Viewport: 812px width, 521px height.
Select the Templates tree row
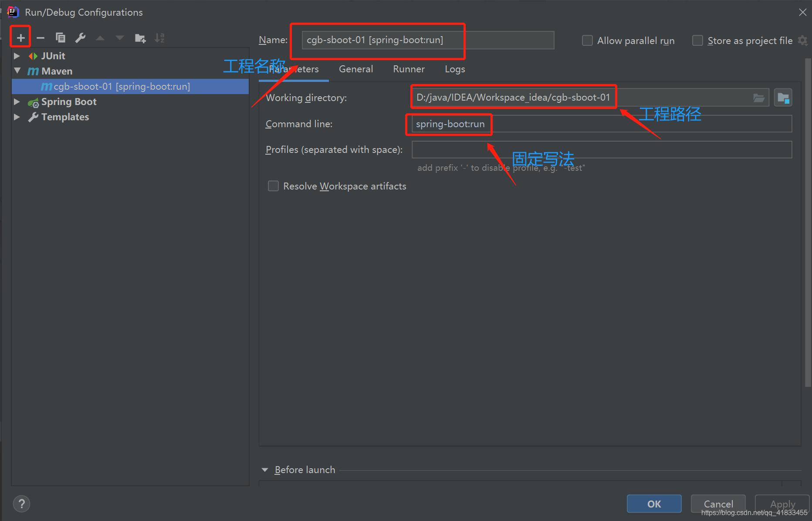coord(130,117)
